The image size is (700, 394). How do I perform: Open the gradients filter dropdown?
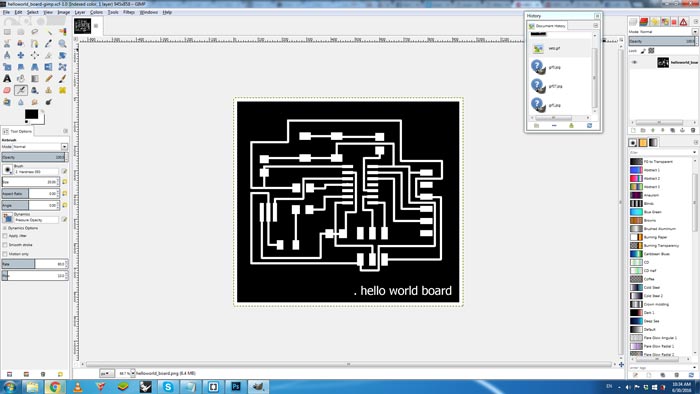695,153
